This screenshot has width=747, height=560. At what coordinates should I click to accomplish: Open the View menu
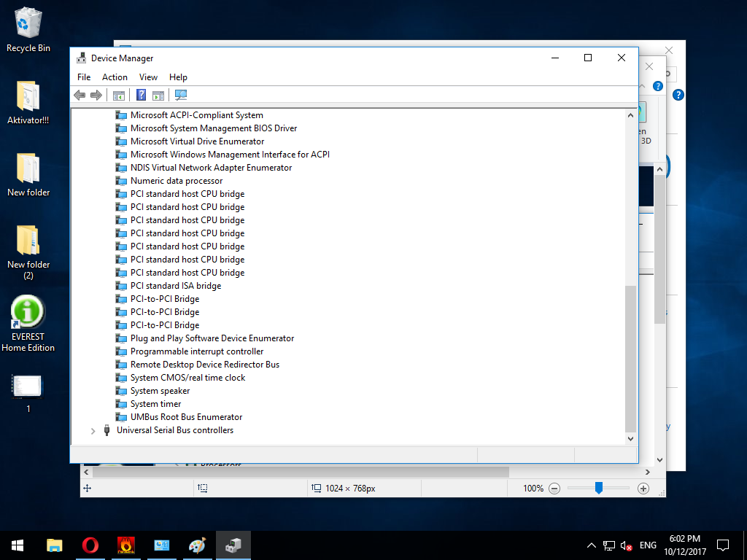148,77
